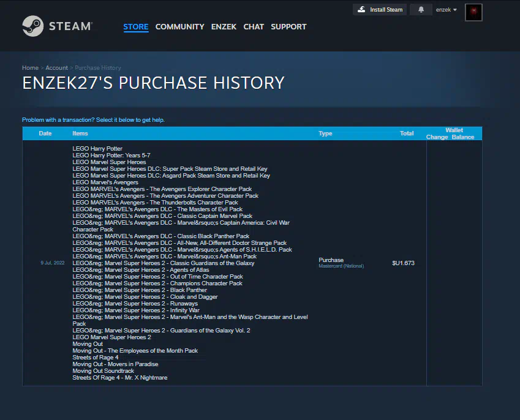Viewport: 520px width, 420px height.
Task: Click Employees of the Month Pack line
Action: point(135,351)
